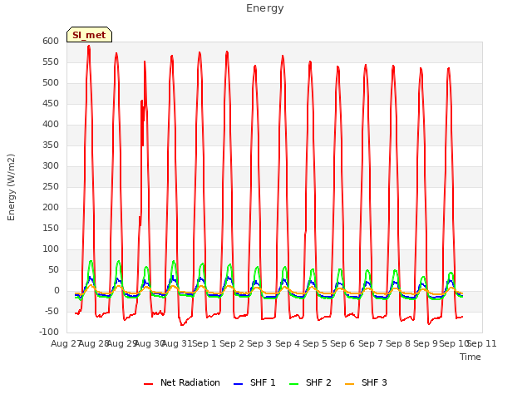
Task: Click the Sep 3 x-axis date label
Action: tap(259, 343)
